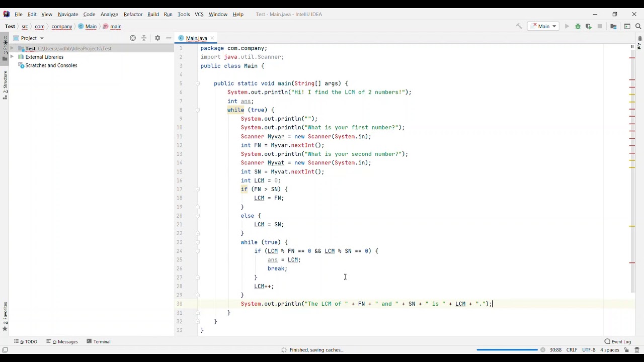Fold the else block on line 20
Screen dimensions: 644x362
(198, 216)
